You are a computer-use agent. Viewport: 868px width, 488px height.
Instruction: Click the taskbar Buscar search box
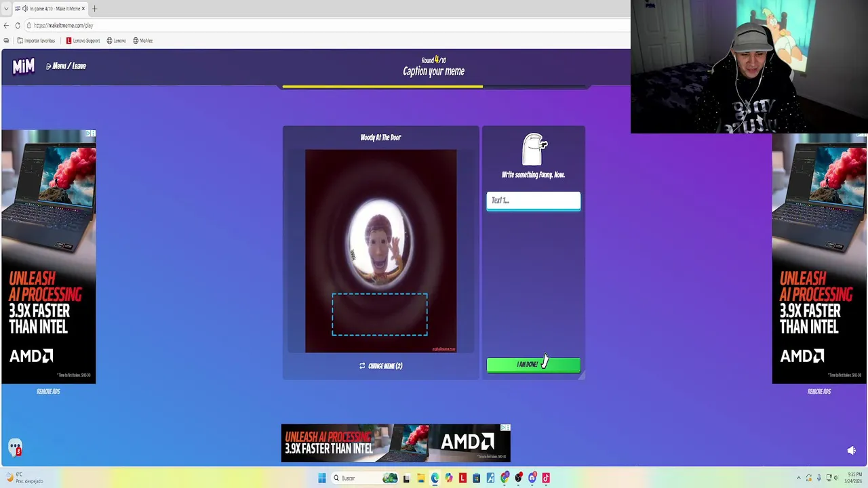click(365, 478)
